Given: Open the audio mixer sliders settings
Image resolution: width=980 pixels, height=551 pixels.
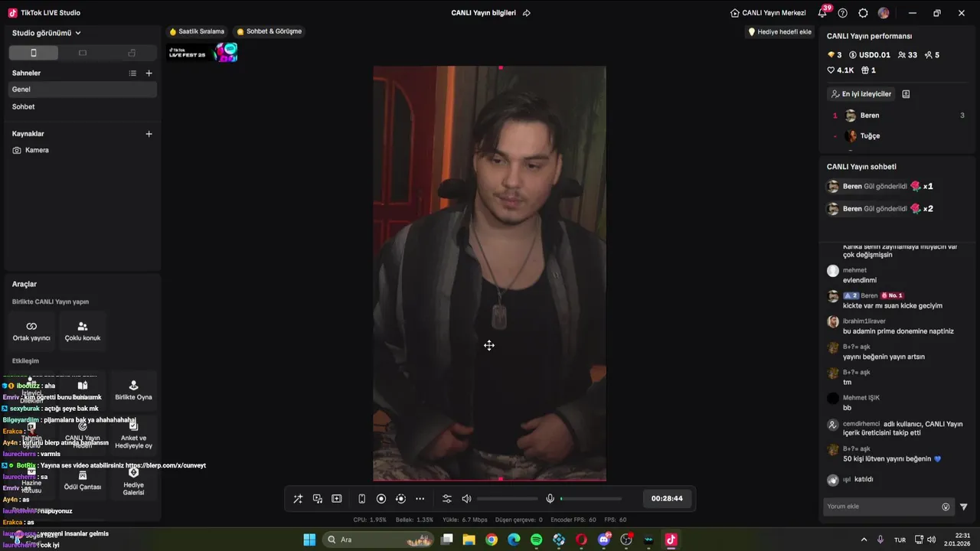Looking at the screenshot, I should pos(447,499).
